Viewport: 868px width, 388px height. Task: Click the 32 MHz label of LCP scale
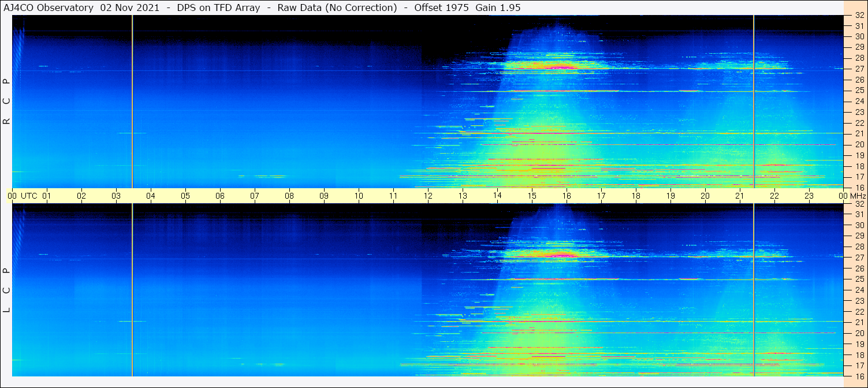click(x=859, y=204)
